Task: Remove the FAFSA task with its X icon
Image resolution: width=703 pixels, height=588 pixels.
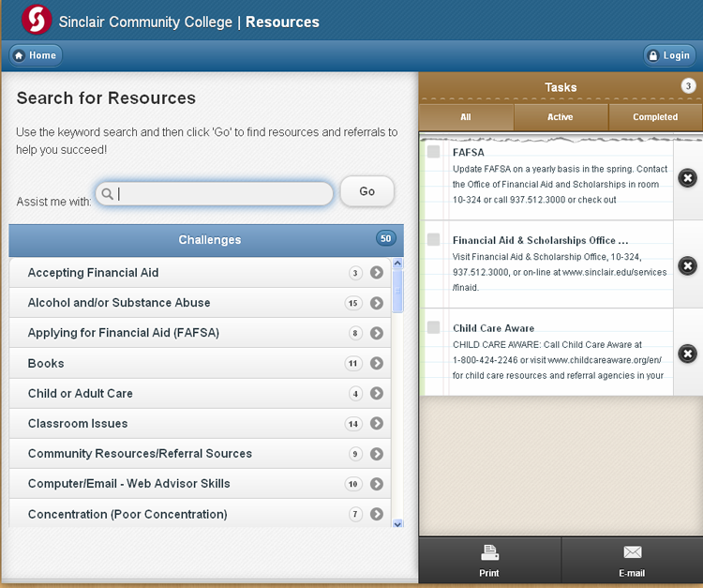Action: point(687,178)
